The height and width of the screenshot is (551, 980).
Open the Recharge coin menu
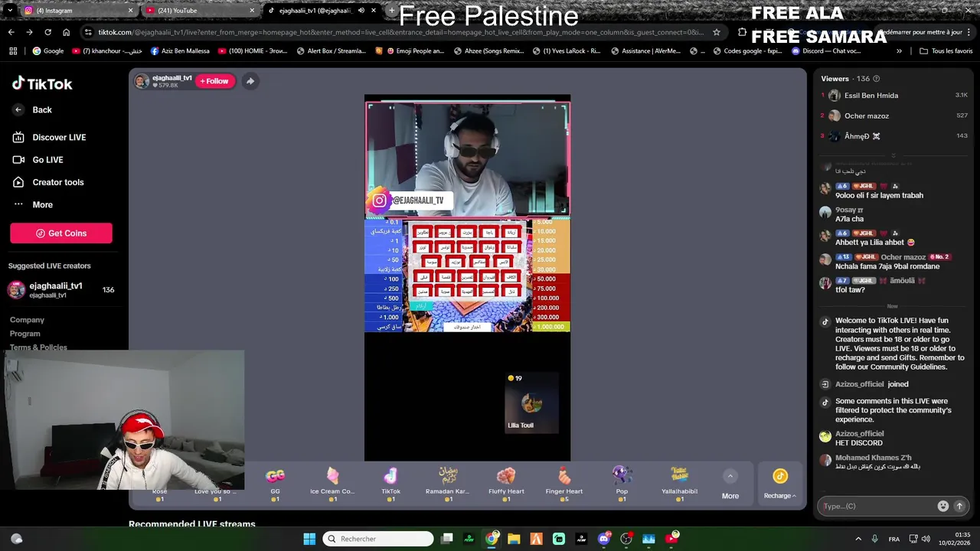[780, 484]
